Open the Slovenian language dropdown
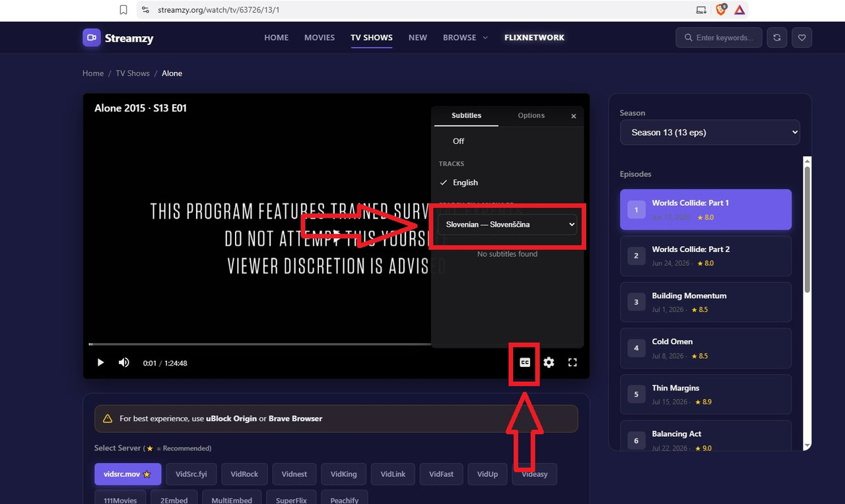Image resolution: width=845 pixels, height=504 pixels. coord(507,224)
